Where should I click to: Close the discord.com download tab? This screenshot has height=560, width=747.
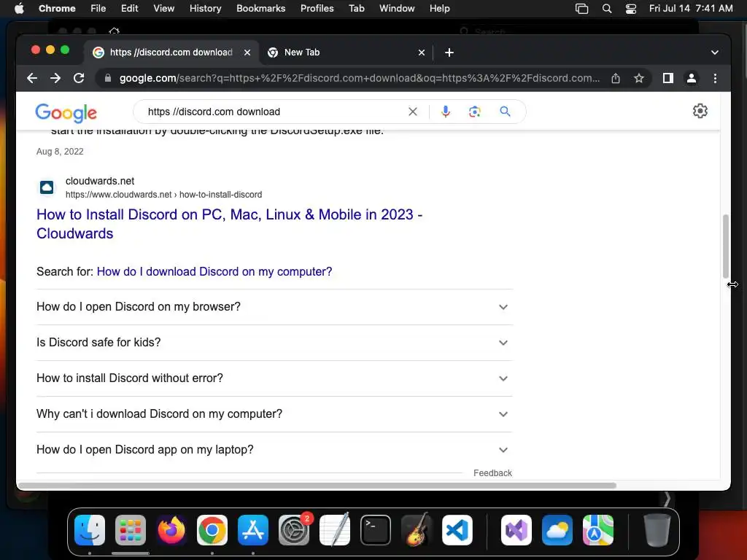point(247,52)
